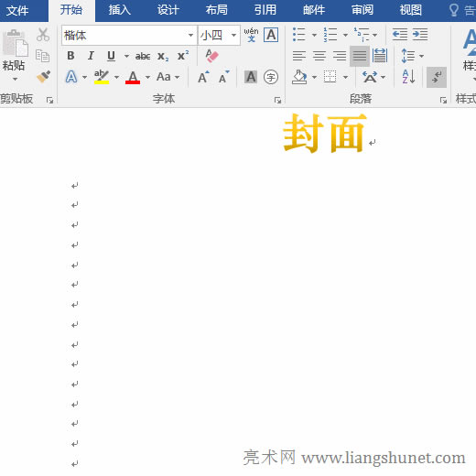Image resolution: width=476 pixels, height=476 pixels.
Task: Switch to the 设计 Design tab
Action: 168,10
